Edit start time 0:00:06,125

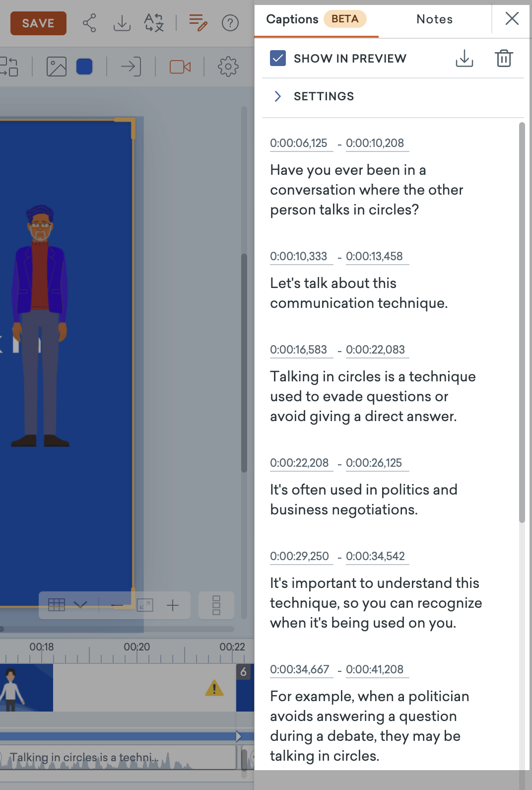click(x=299, y=144)
